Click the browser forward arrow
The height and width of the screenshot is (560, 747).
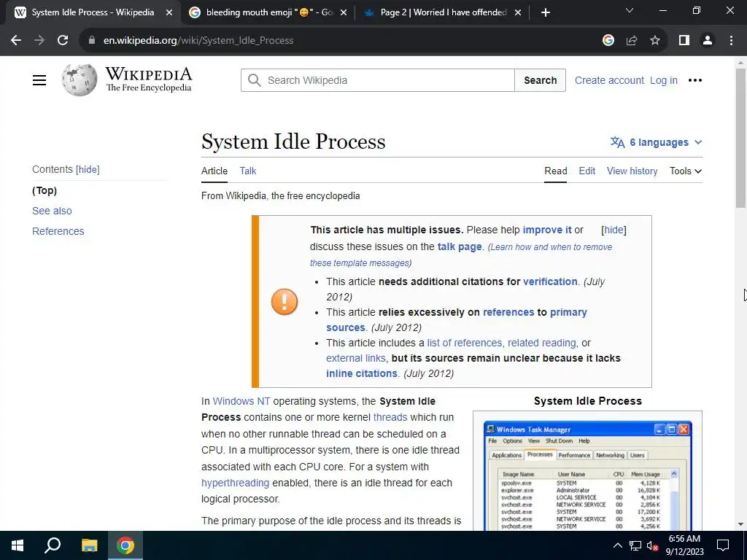pos(39,41)
